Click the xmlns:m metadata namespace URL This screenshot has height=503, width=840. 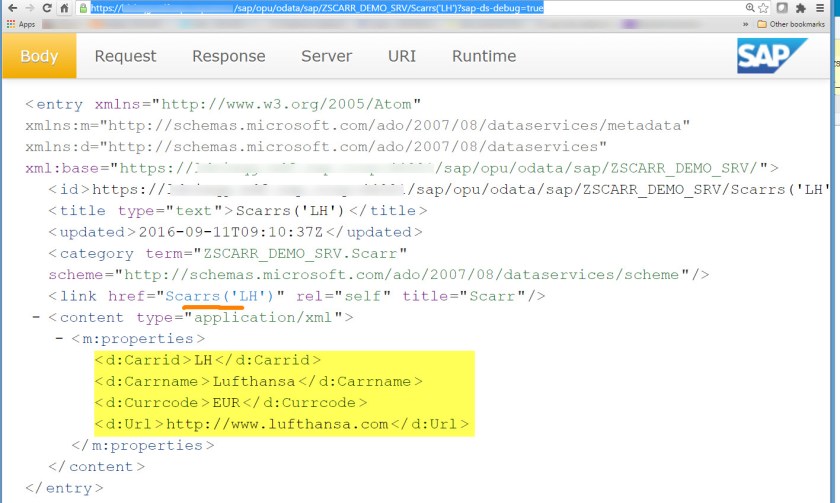[394, 126]
